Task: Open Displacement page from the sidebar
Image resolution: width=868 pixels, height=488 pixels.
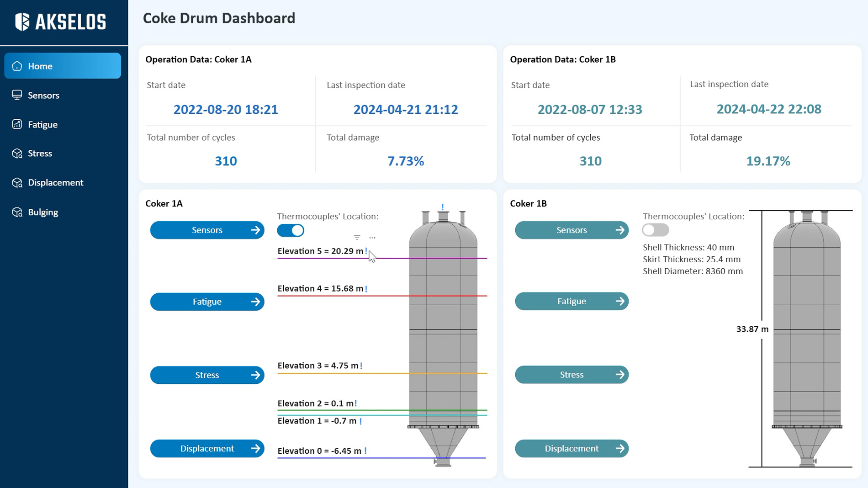Action: tap(56, 182)
